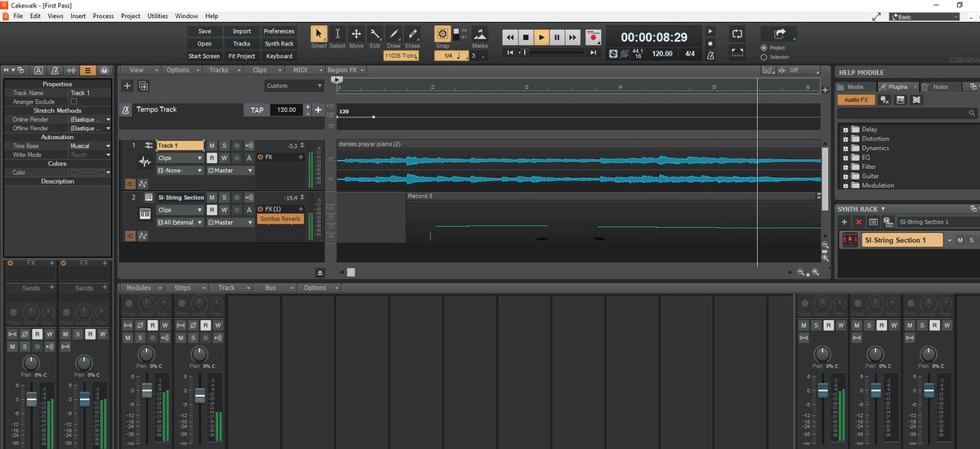Solo the SI-String Section track
This screenshot has height=449, width=980.
coord(224,198)
